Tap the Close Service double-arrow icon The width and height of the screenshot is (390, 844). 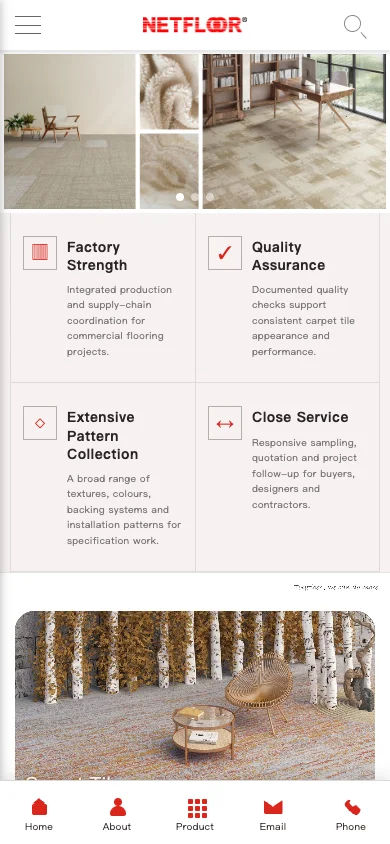(x=225, y=423)
